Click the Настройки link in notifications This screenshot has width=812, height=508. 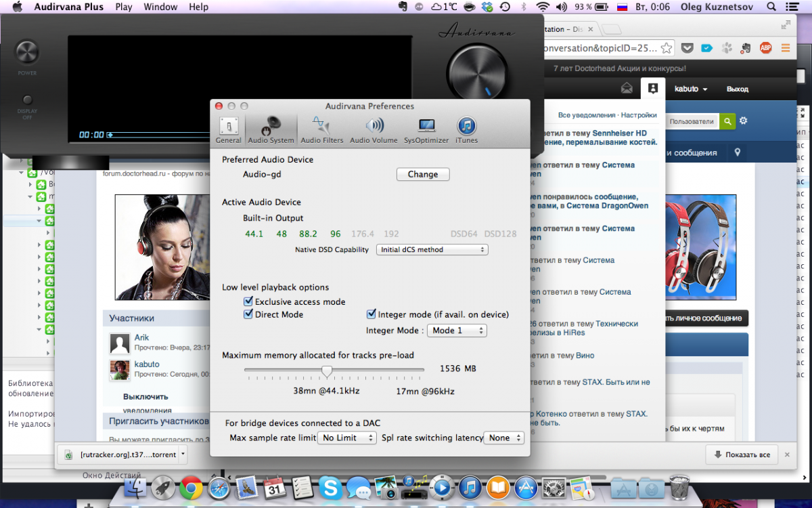click(639, 115)
